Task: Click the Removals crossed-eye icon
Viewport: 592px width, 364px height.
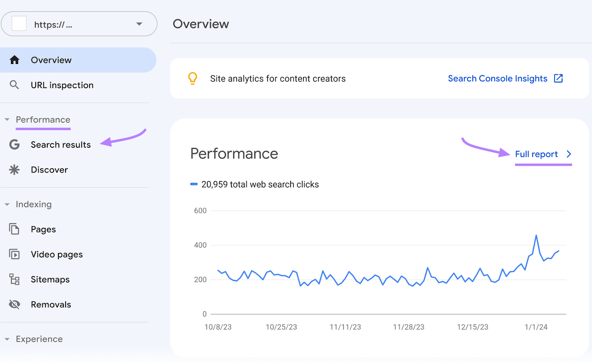Action: (x=14, y=304)
